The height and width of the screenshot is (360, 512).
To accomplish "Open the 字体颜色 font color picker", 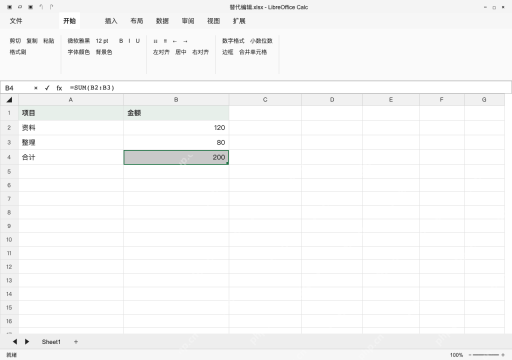I will pos(79,52).
